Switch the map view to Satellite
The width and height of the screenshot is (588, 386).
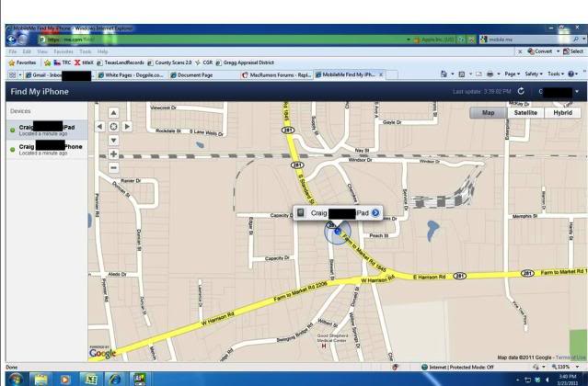point(525,113)
